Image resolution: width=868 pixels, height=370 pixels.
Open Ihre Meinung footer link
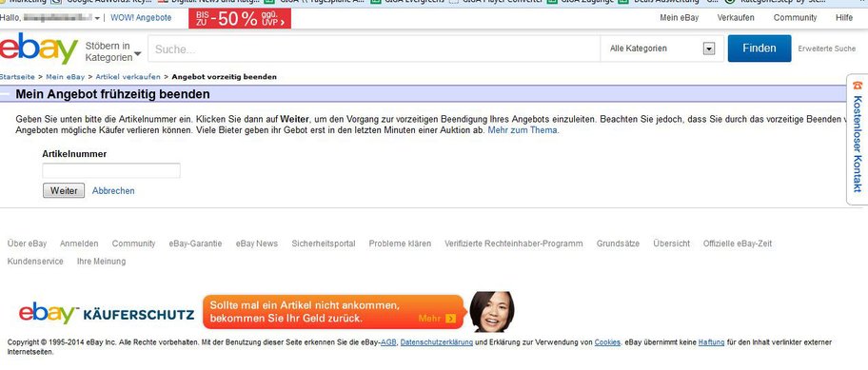pyautogui.click(x=101, y=261)
